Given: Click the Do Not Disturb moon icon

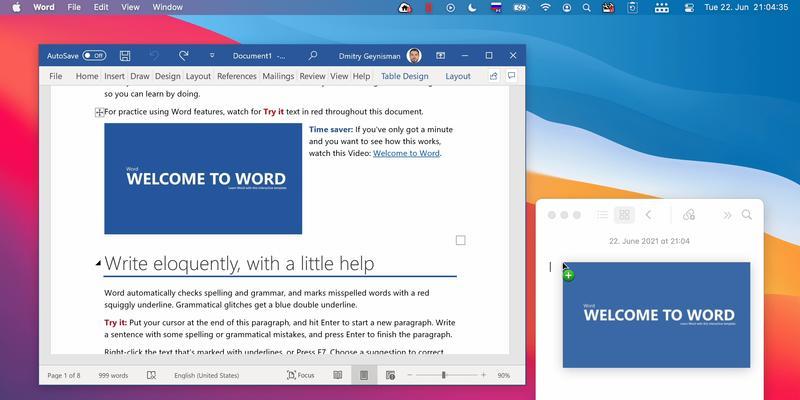Looking at the screenshot, I should click(x=472, y=7).
